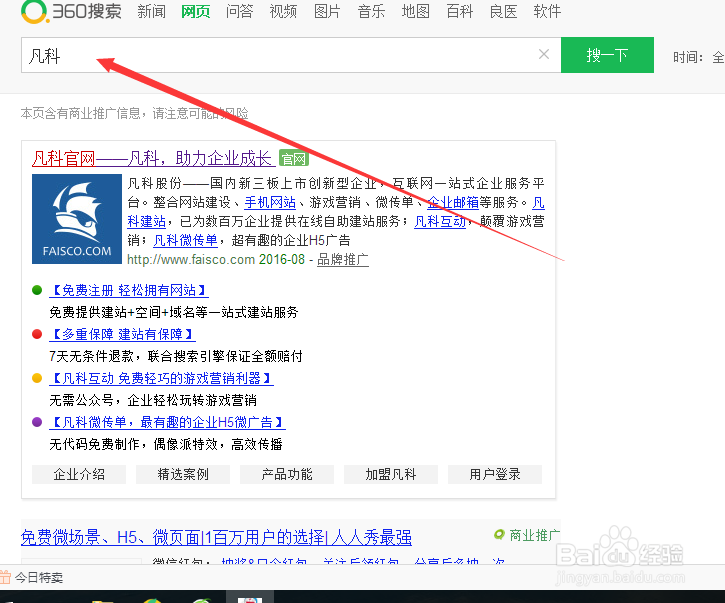The height and width of the screenshot is (603, 725).
Task: Open the 凡科互动 link in description
Action: (x=440, y=221)
